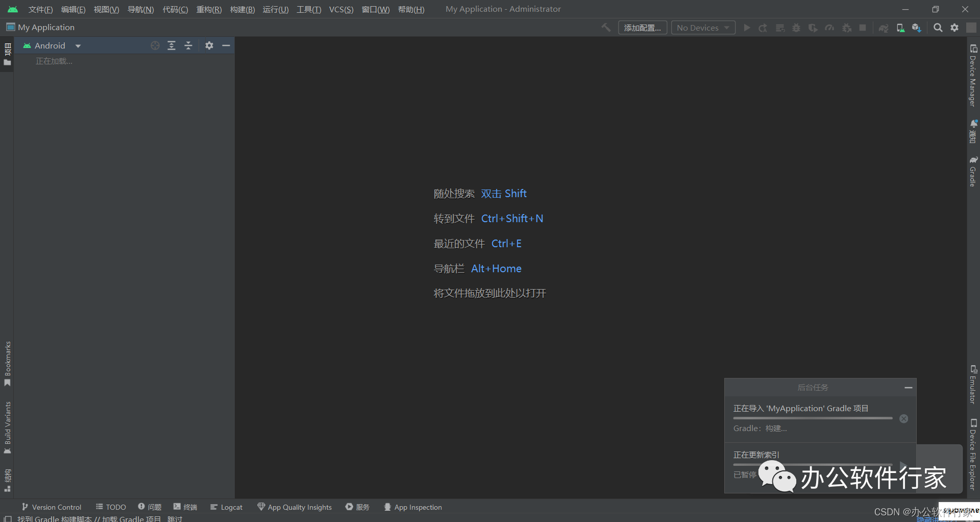Open the 重构(R) menu
The width and height of the screenshot is (980, 522).
click(209, 9)
